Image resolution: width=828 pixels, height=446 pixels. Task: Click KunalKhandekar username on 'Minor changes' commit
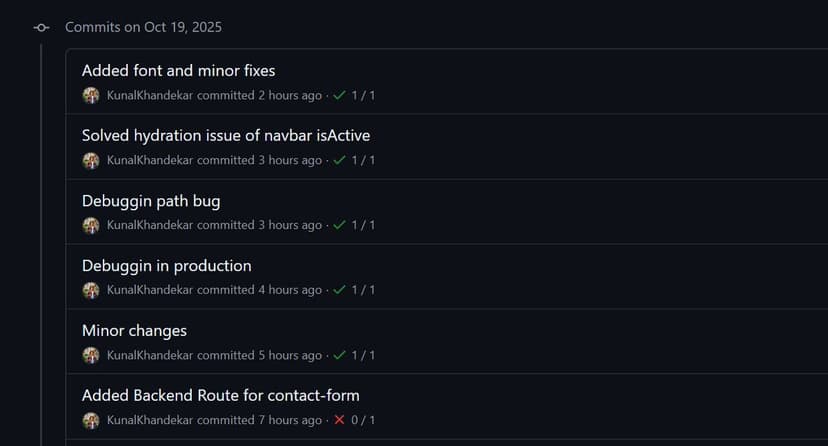(150, 355)
